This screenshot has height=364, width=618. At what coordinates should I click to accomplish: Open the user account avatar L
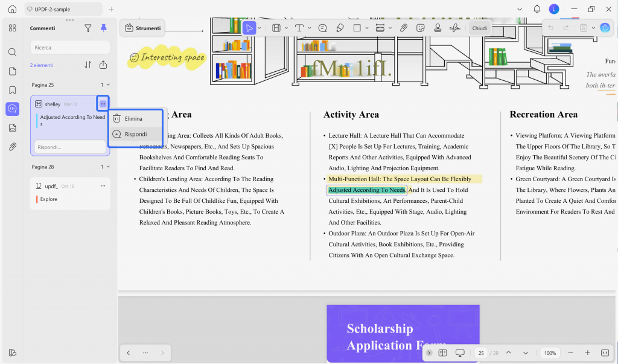[x=554, y=9]
